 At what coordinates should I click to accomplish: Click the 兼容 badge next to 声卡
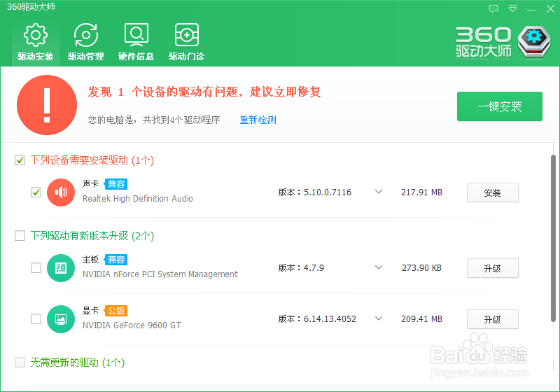pyautogui.click(x=116, y=184)
